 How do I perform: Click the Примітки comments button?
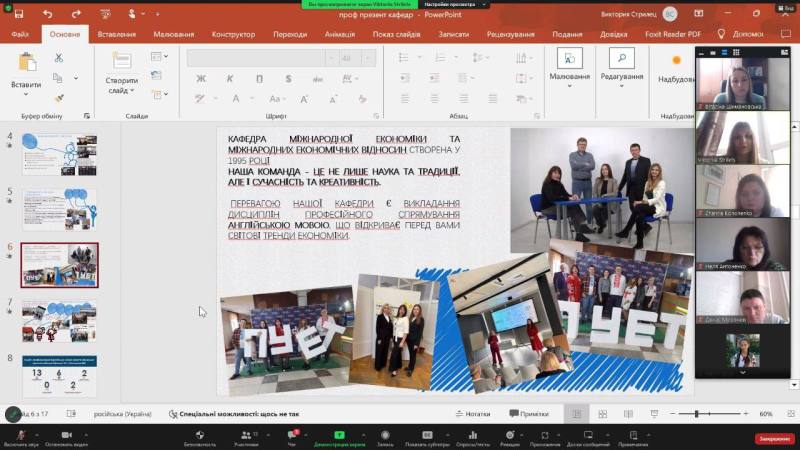[x=528, y=413]
